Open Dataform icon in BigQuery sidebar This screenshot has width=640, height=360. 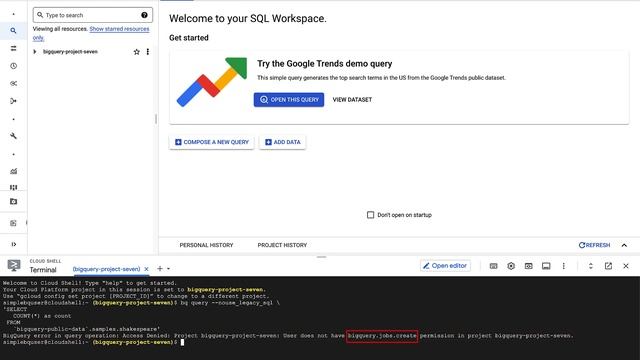click(13, 101)
